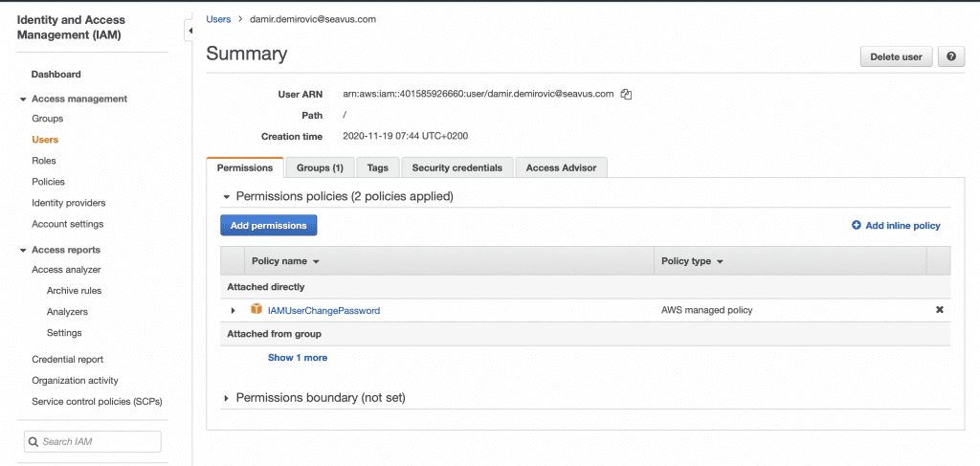Open the IAMUserChangePassword policy link
Viewport: 980px width, 466px height.
click(x=323, y=310)
